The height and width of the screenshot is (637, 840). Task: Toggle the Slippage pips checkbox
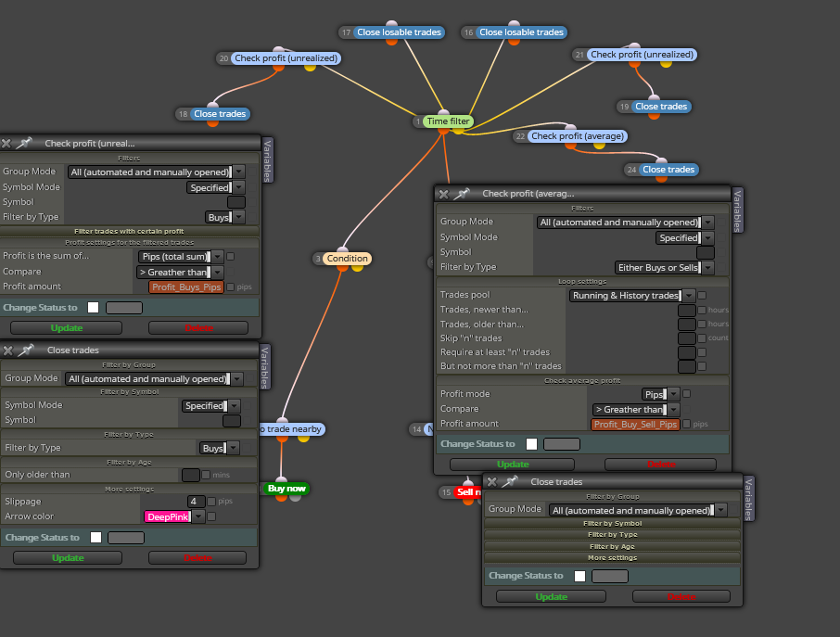[x=211, y=502]
